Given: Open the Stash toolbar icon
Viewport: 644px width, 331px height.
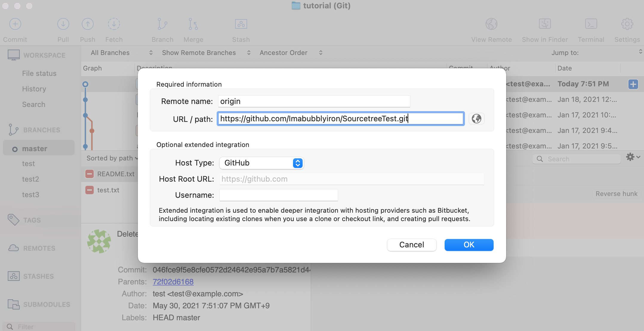Looking at the screenshot, I should point(241,24).
